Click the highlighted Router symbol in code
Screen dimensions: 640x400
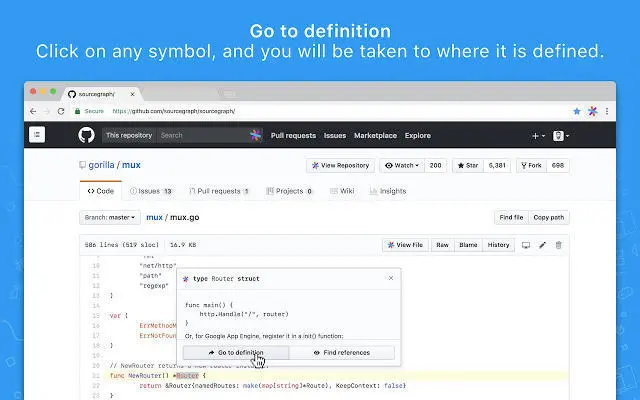(x=187, y=376)
